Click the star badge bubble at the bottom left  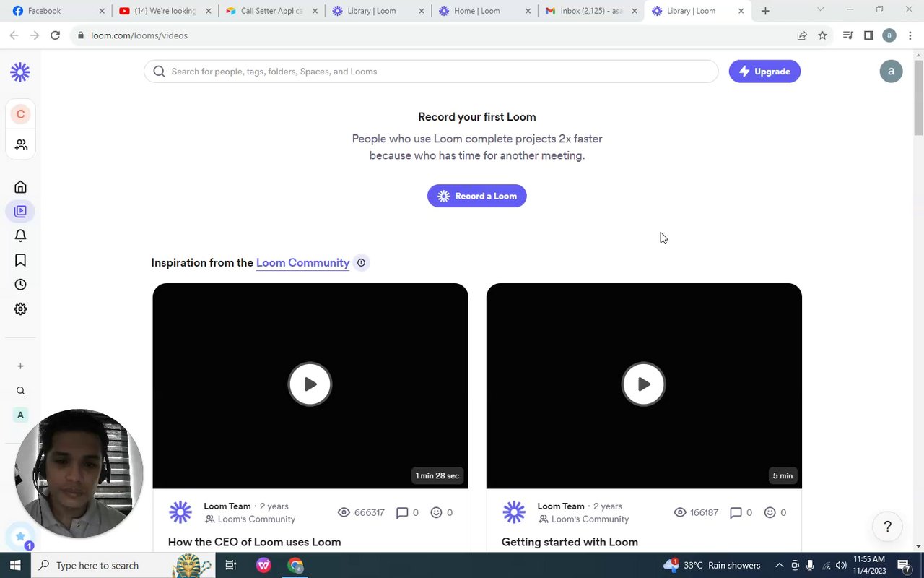point(20,537)
